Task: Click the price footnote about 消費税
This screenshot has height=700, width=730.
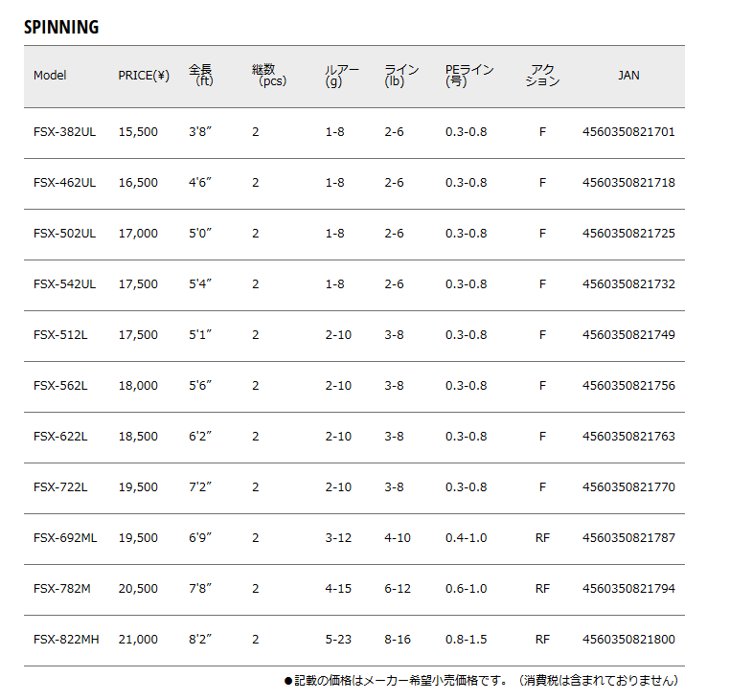Action: (481, 681)
